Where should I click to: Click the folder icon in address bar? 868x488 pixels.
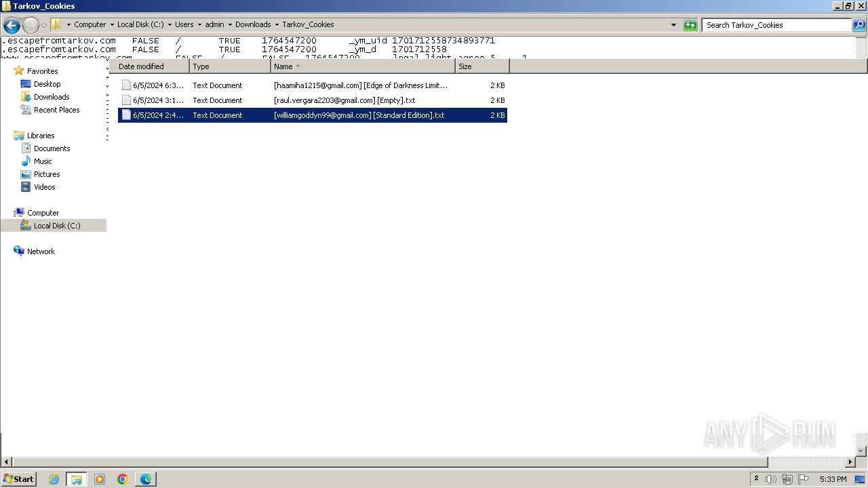(56, 24)
